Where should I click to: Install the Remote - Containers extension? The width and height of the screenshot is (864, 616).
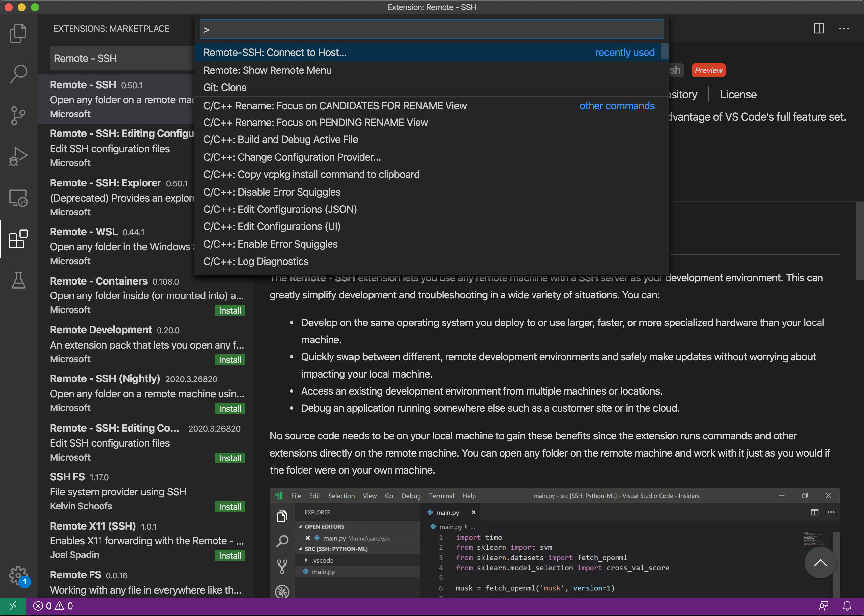230,311
